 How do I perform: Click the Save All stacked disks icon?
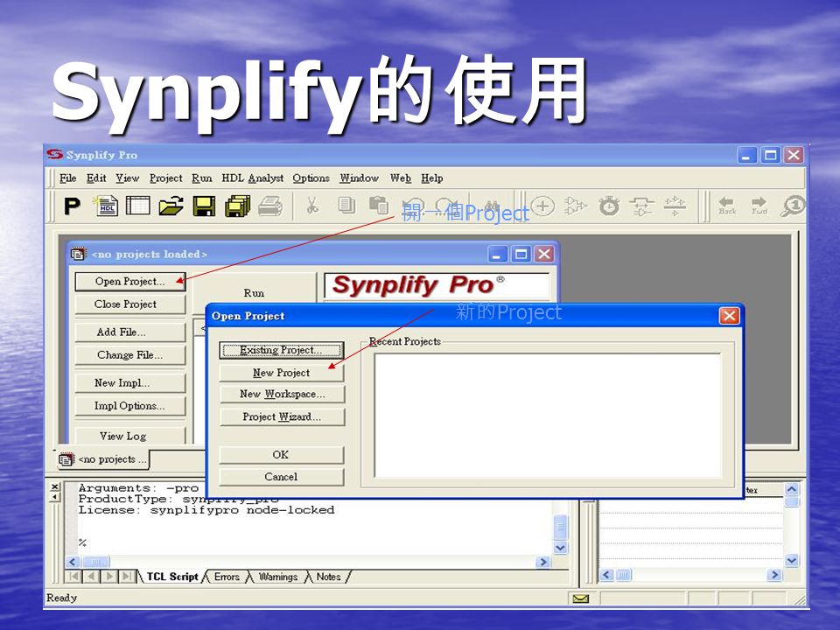237,206
